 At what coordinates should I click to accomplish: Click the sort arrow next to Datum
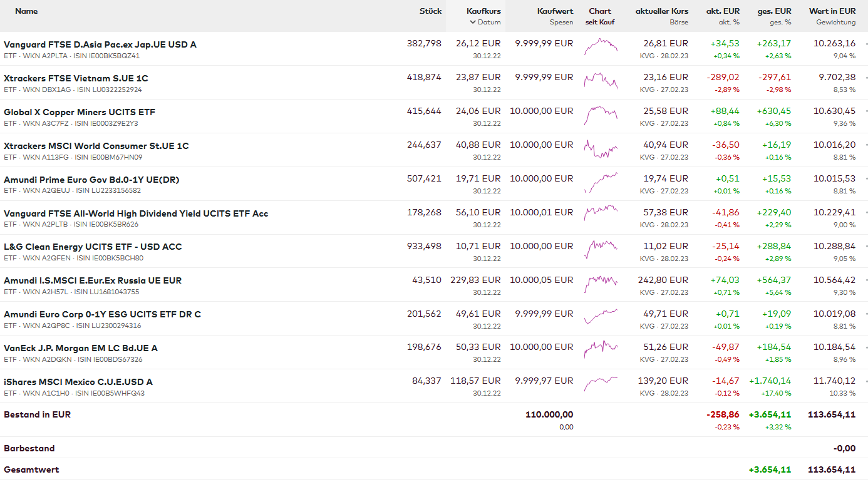click(473, 23)
